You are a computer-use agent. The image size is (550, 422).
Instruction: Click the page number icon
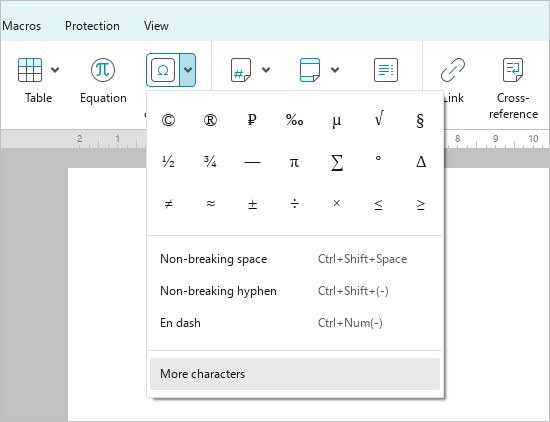click(241, 70)
